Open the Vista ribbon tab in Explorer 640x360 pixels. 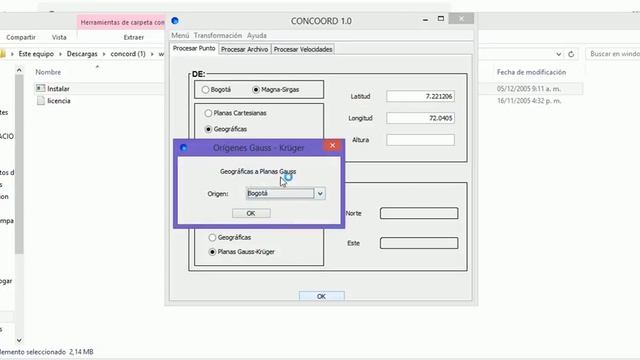[59, 37]
